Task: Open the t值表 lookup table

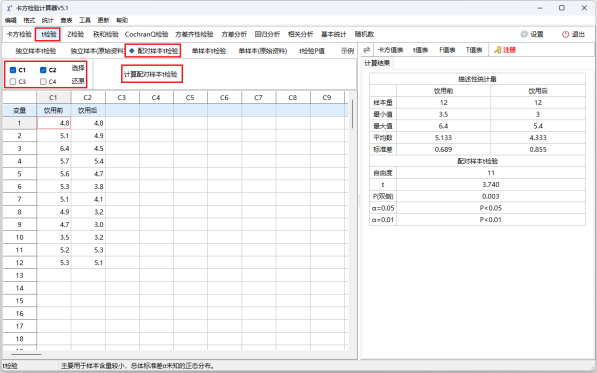Action: pyautogui.click(x=420, y=50)
